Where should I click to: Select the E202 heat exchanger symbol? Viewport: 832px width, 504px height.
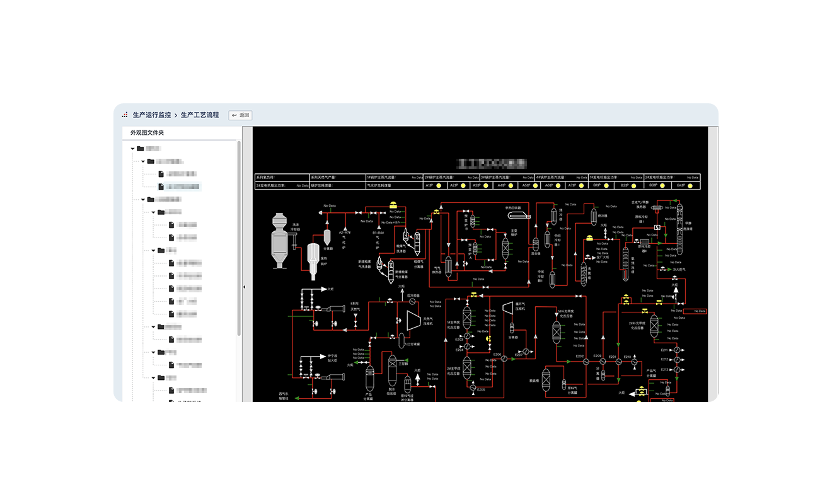tap(586, 362)
